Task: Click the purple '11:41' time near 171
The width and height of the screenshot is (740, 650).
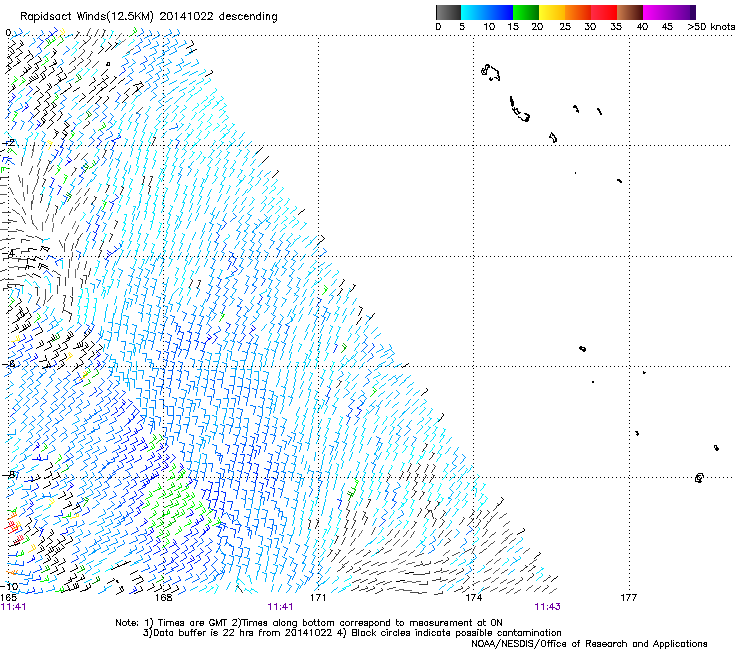Action: tap(280, 607)
